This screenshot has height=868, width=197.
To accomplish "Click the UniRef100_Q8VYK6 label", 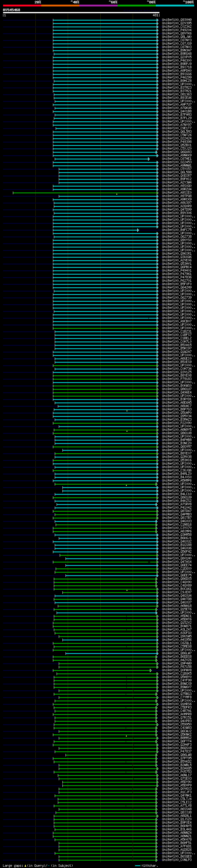I will pos(177,33).
